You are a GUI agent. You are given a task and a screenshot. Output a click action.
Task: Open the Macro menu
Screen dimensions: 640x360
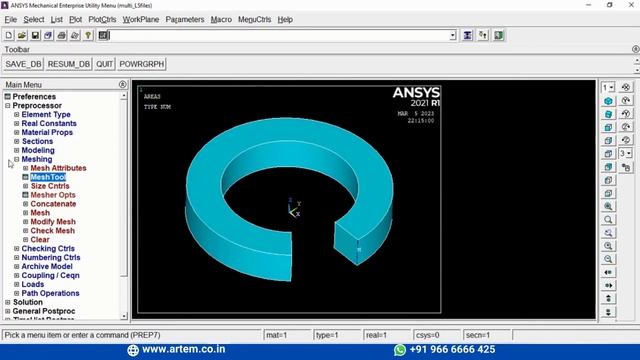point(221,20)
